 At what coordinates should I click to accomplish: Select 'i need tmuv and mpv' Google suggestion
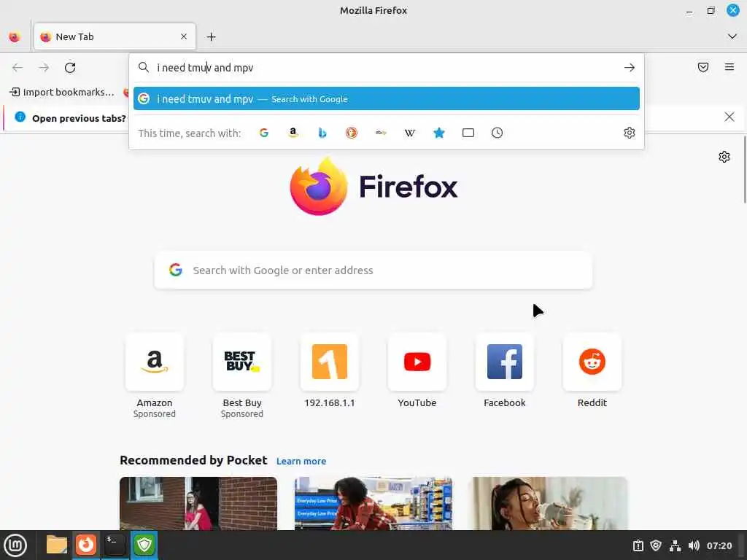click(387, 98)
